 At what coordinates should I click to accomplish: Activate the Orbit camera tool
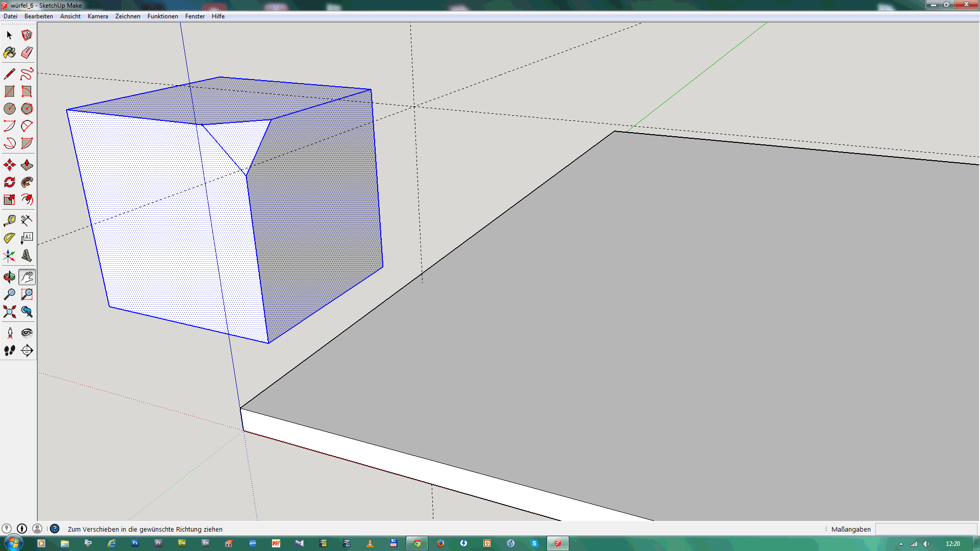[9, 277]
